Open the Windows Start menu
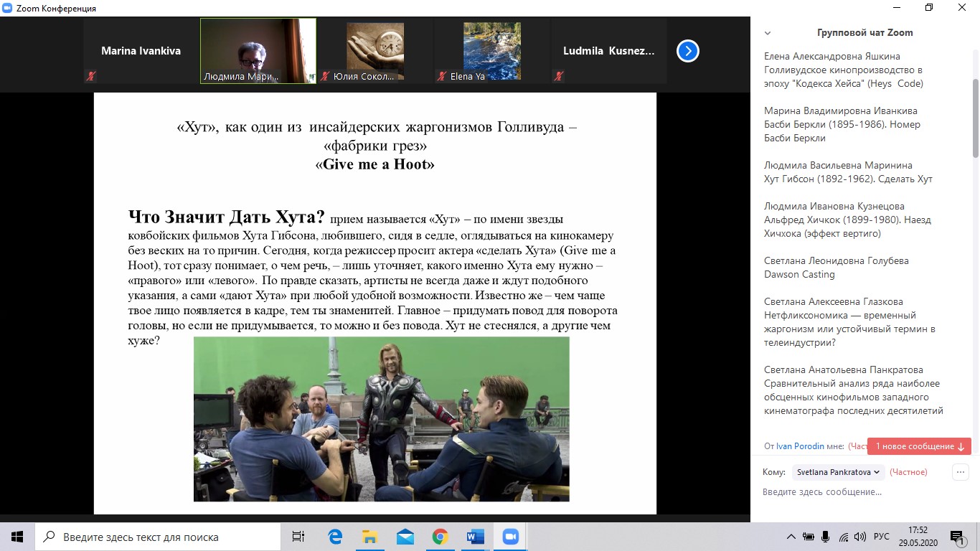Screen dimensions: 980x551 pos(17,537)
